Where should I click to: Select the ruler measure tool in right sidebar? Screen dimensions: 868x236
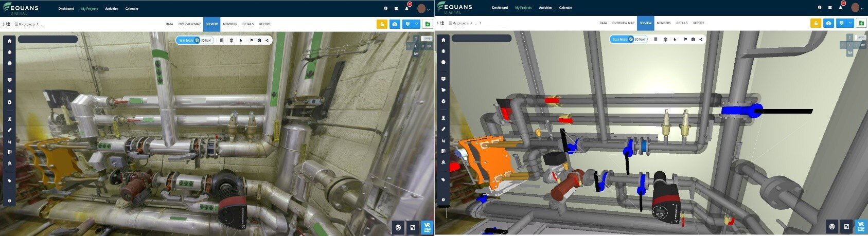pos(443,130)
